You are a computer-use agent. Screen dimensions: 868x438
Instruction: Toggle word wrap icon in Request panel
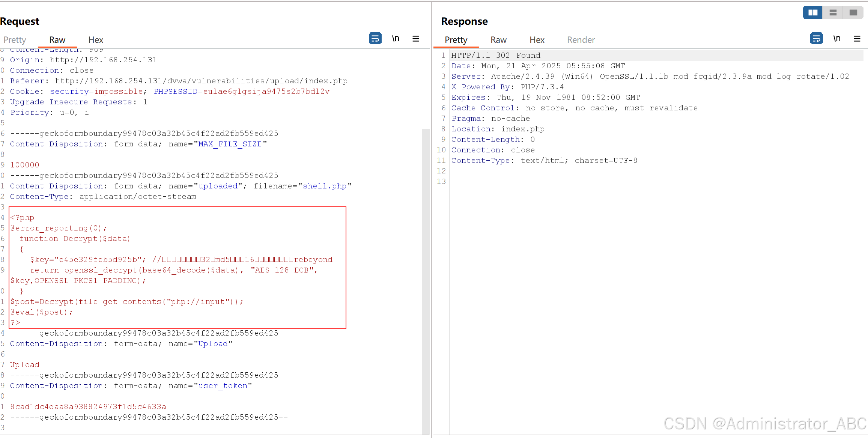(x=375, y=39)
